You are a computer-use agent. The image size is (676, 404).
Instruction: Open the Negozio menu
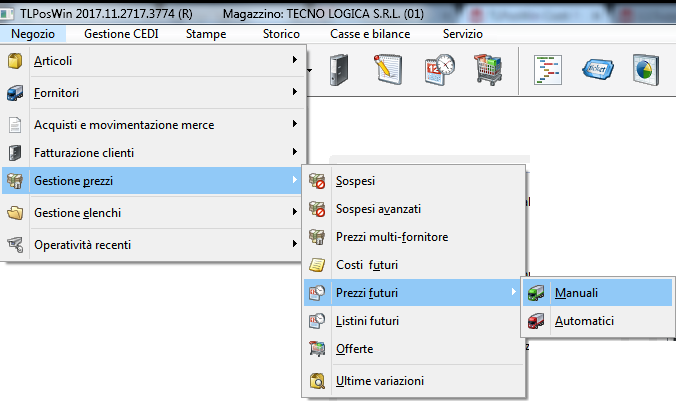tap(33, 34)
